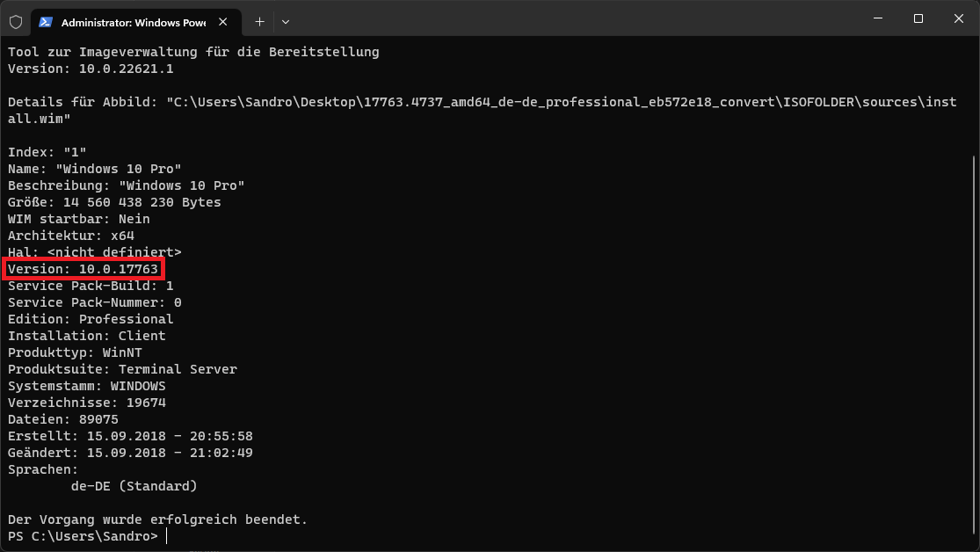
Task: Click the line "Architektur: x64"
Action: pos(71,236)
